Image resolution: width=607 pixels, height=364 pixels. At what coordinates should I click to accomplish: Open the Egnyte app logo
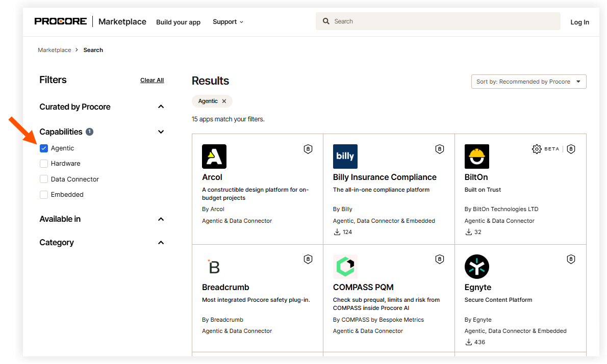[476, 267]
